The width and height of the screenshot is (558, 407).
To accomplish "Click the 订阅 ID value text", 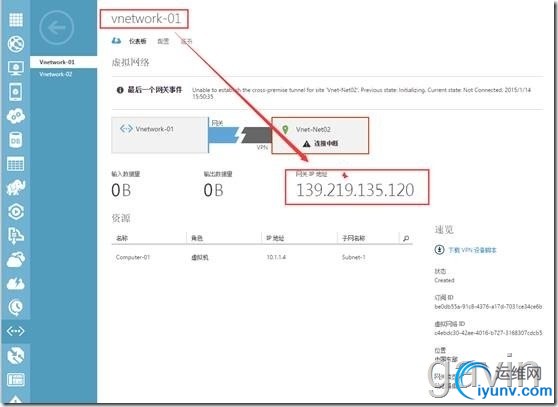I will point(488,306).
